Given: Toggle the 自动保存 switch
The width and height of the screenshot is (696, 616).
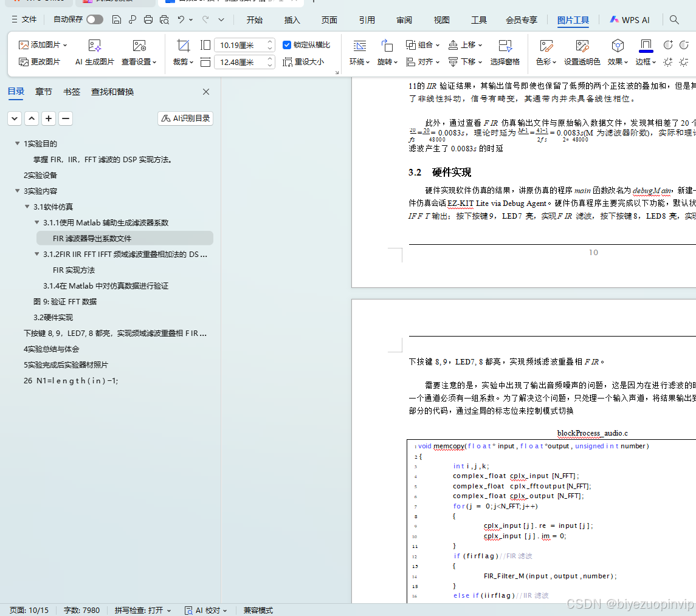Looking at the screenshot, I should point(95,19).
